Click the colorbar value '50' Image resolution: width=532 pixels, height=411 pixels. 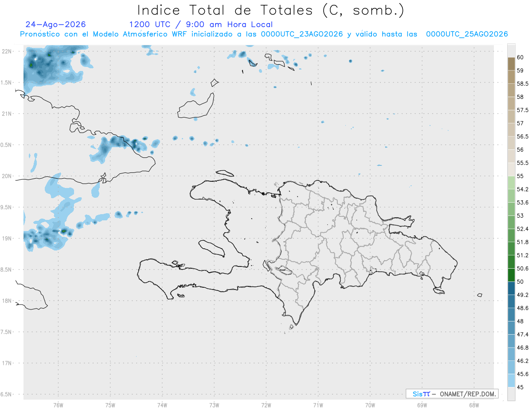(520, 282)
